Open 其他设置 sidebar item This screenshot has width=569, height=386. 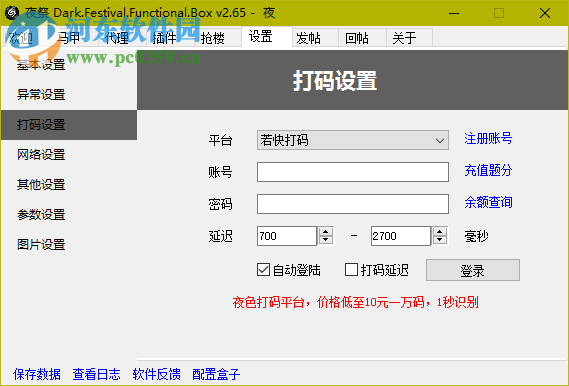click(69, 185)
